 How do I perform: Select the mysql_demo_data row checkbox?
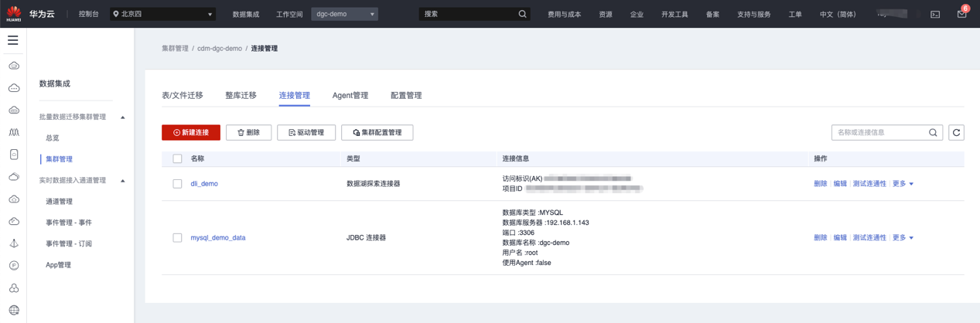(x=177, y=238)
